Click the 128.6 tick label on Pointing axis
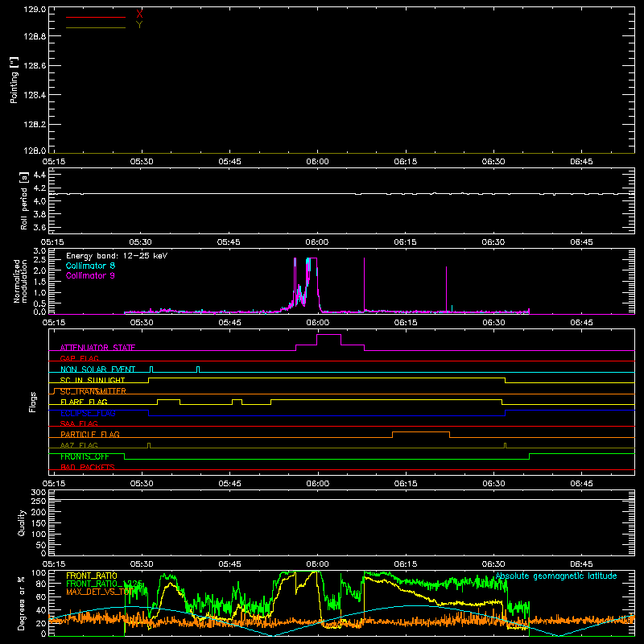 click(x=35, y=66)
